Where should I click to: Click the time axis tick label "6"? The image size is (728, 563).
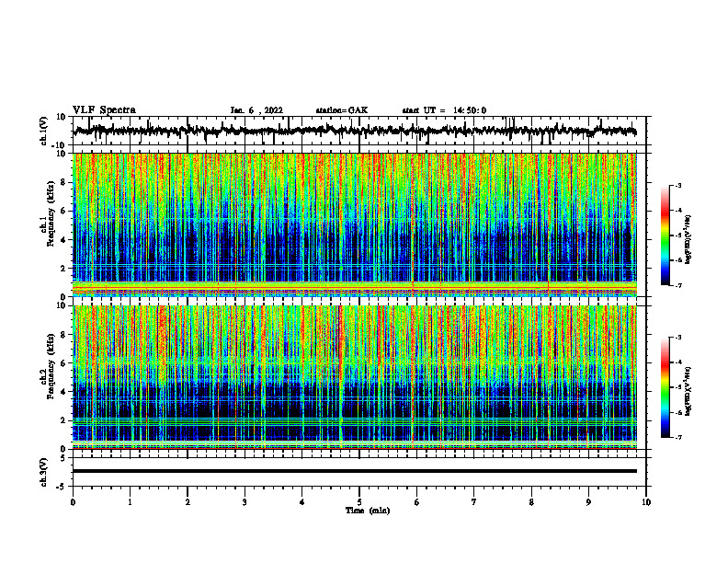pos(417,502)
